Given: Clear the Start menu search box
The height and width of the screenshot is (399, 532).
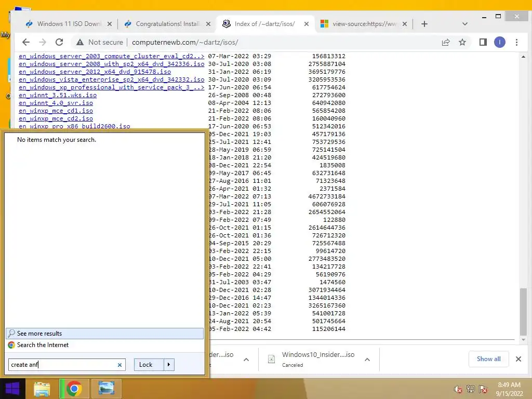Looking at the screenshot, I should click(x=119, y=365).
